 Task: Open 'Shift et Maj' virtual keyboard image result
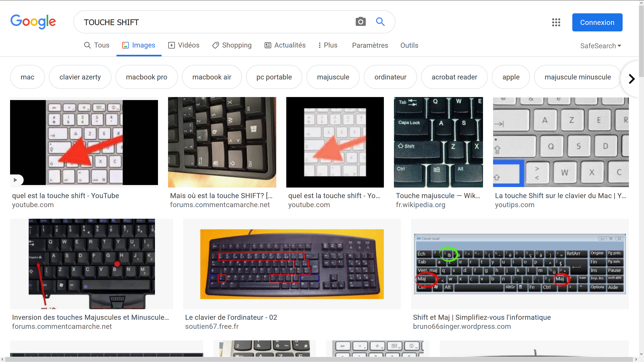click(520, 264)
